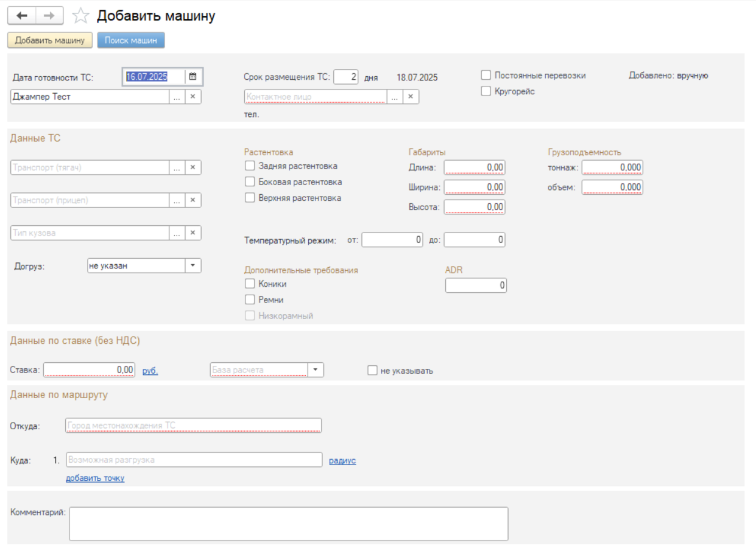Clear the Джампер Тест field
Screen dimensions: 756x554
click(193, 97)
